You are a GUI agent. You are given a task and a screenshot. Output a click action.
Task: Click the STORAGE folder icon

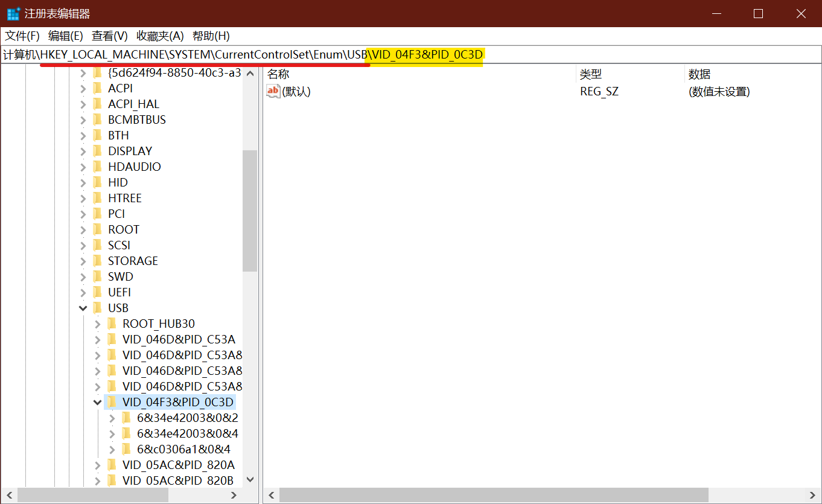click(x=98, y=261)
